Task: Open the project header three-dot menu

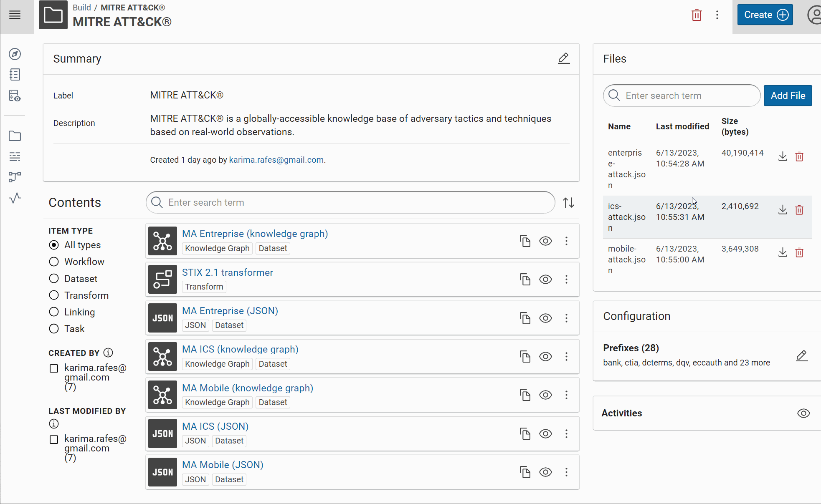Action: (x=717, y=15)
